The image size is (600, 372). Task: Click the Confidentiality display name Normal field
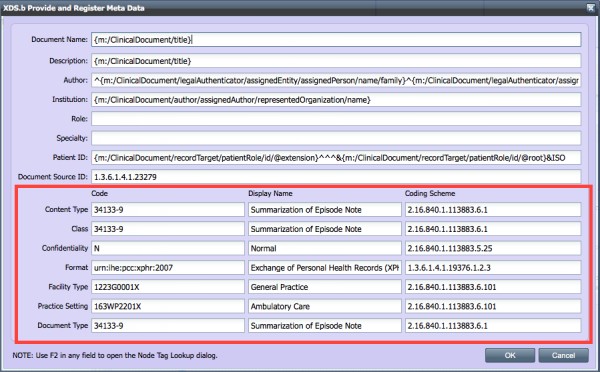pyautogui.click(x=324, y=248)
